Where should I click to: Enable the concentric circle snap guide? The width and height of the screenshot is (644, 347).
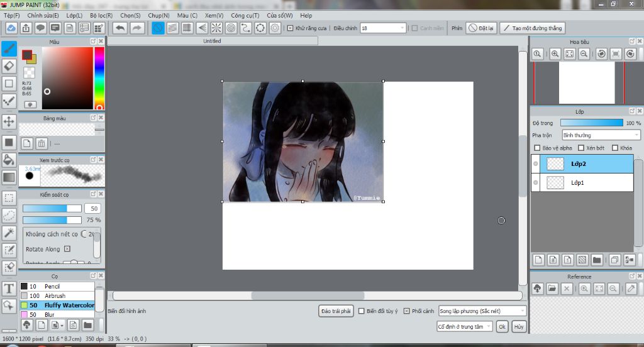point(231,28)
